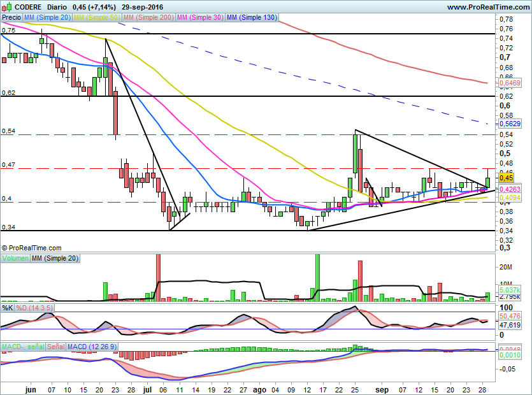Image resolution: width=532 pixels, height=395 pixels.
Task: Click the Volumen panel label
Action: pyautogui.click(x=15, y=258)
